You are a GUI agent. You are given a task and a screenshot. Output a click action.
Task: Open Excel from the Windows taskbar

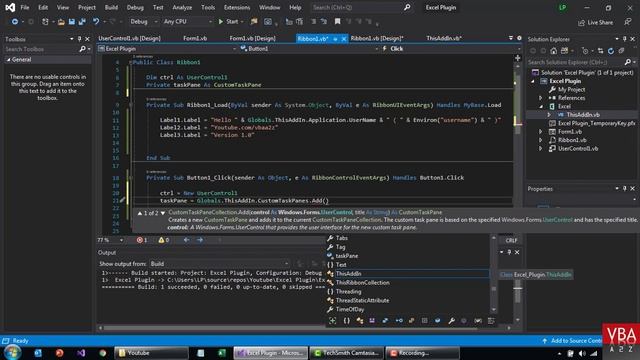point(222,353)
